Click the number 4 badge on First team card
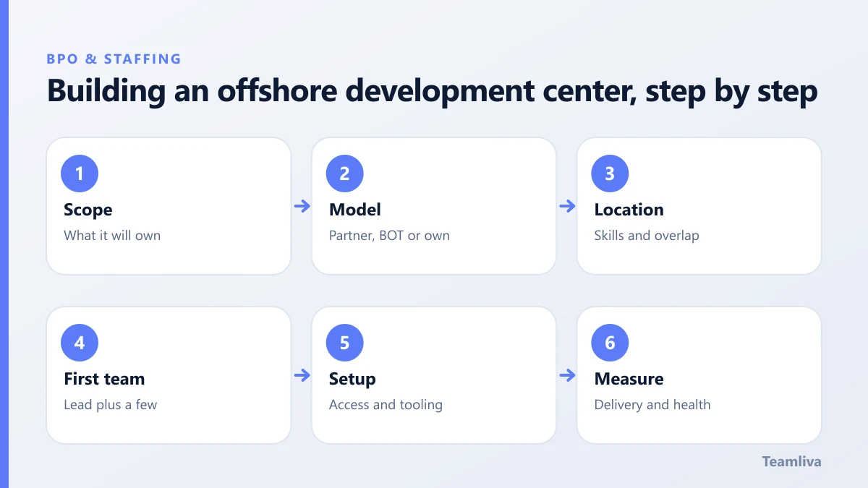This screenshot has width=868, height=488. 80,343
